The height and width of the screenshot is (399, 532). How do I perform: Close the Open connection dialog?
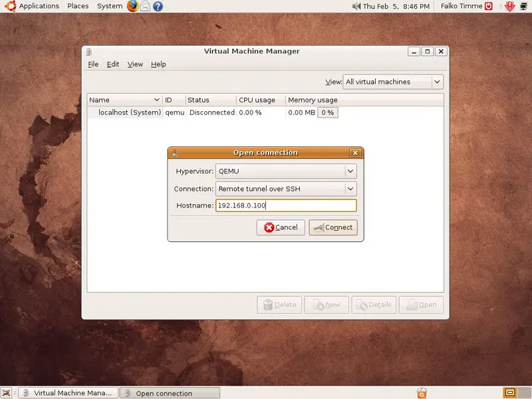(355, 153)
